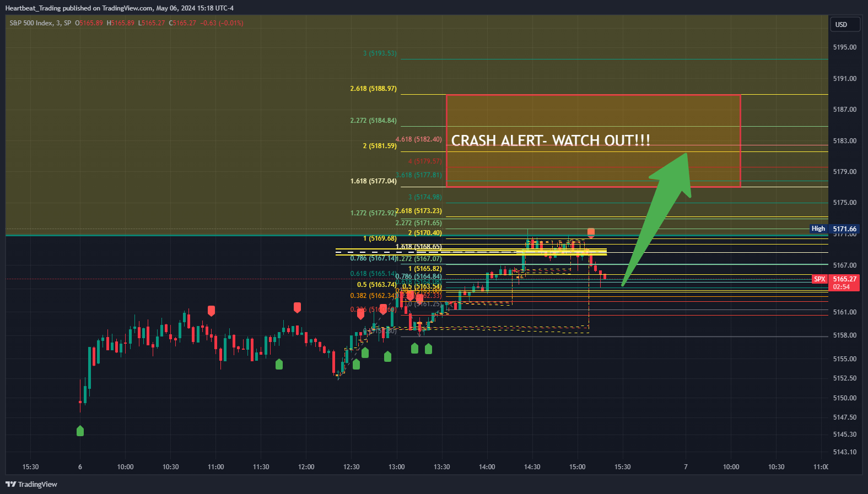
Task: Click the 13:30 time axis label
Action: point(442,467)
